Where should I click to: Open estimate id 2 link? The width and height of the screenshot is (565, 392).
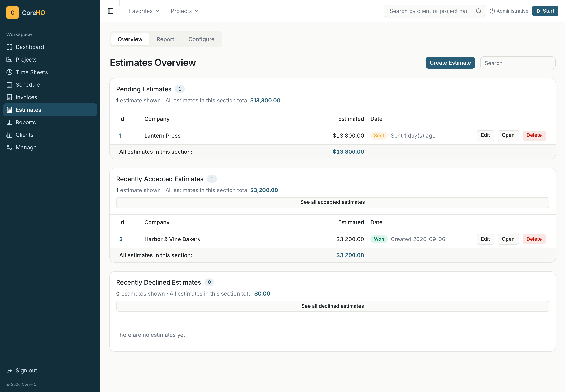[x=121, y=239]
